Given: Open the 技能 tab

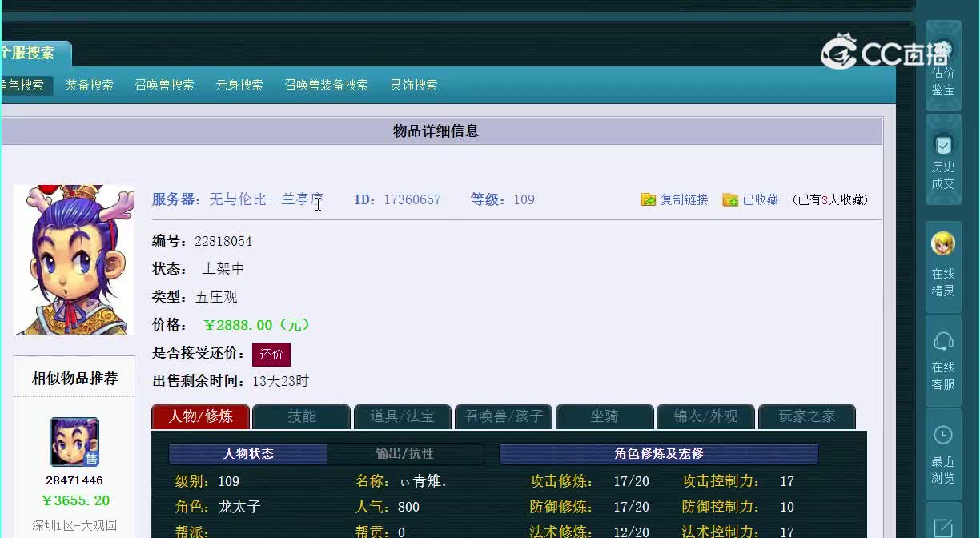Looking at the screenshot, I should [x=302, y=416].
